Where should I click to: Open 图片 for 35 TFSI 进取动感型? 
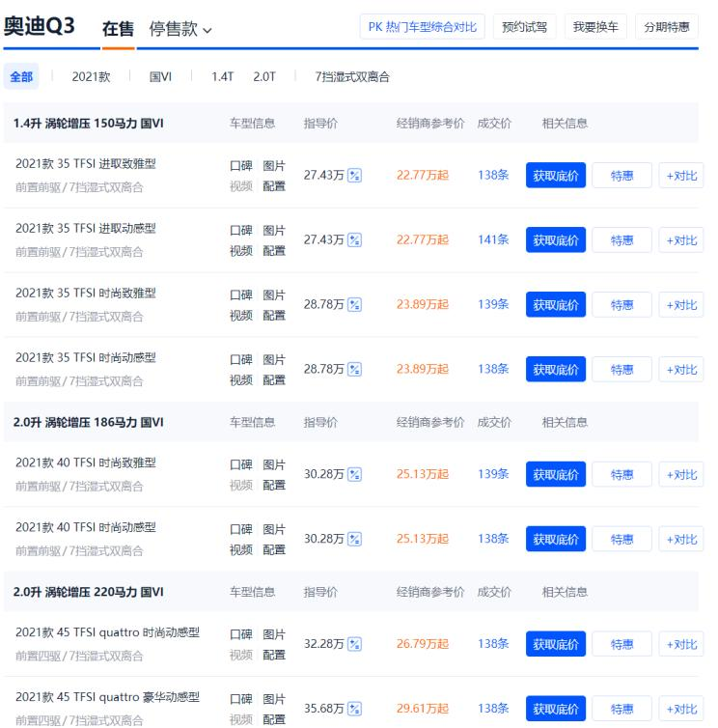pos(274,230)
